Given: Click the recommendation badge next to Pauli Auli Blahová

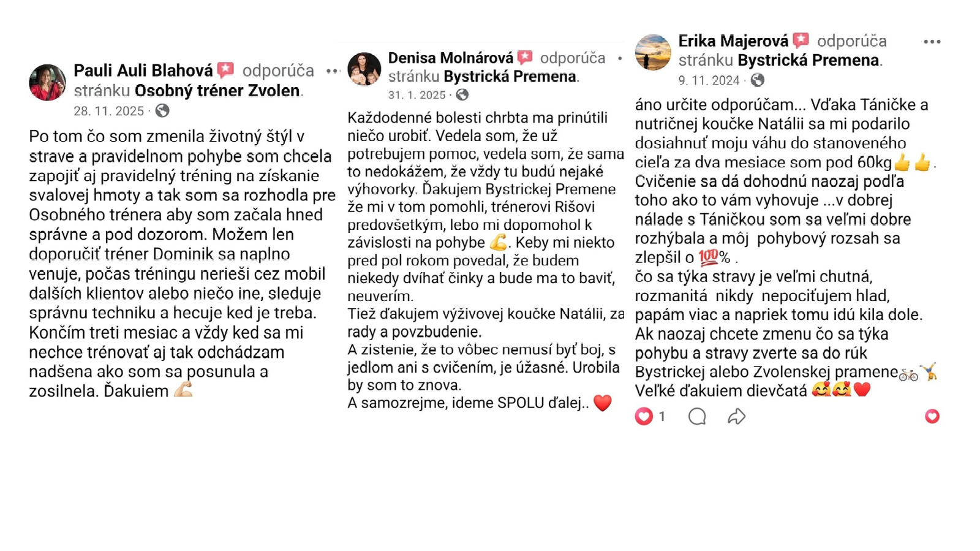Looking at the screenshot, I should [x=225, y=70].
